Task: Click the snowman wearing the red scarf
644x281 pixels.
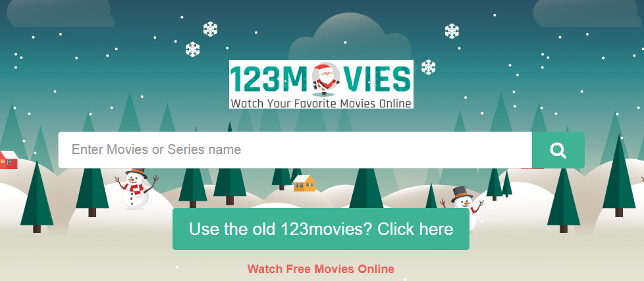Action: [136, 189]
